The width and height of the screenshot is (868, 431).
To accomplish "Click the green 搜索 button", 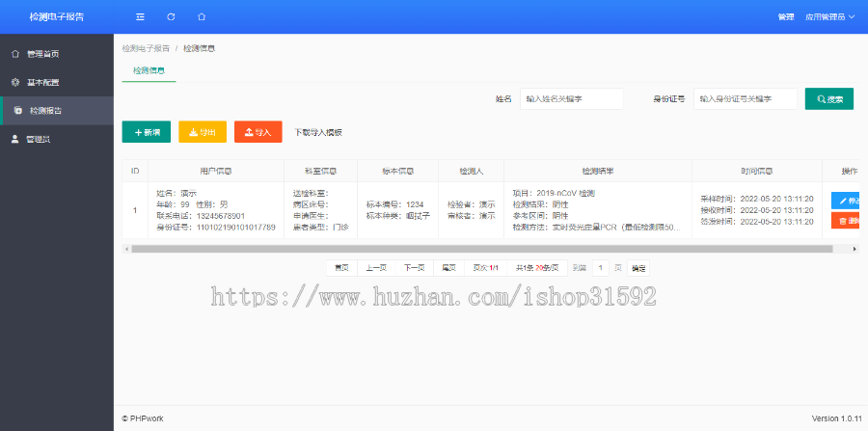I will click(829, 99).
